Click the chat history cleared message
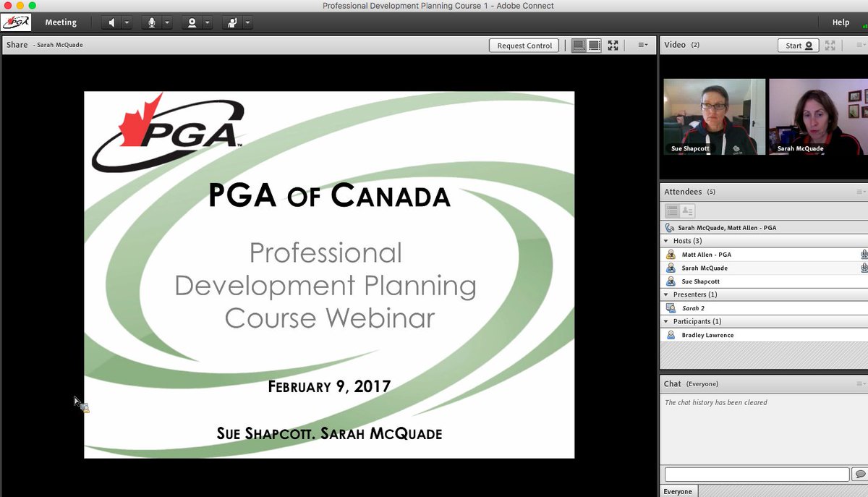Viewport: 868px width, 497px height. (716, 402)
